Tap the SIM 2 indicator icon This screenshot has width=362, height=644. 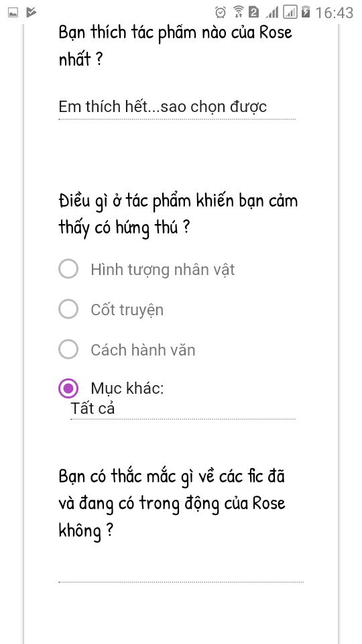coord(254,12)
